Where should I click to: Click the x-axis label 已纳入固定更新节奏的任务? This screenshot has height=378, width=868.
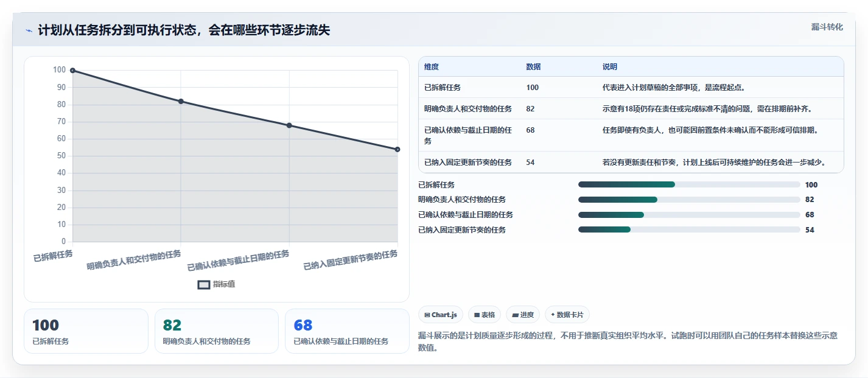pyautogui.click(x=351, y=260)
